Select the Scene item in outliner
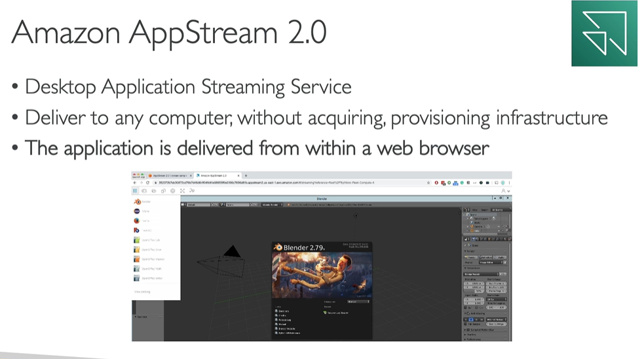 coord(473,214)
